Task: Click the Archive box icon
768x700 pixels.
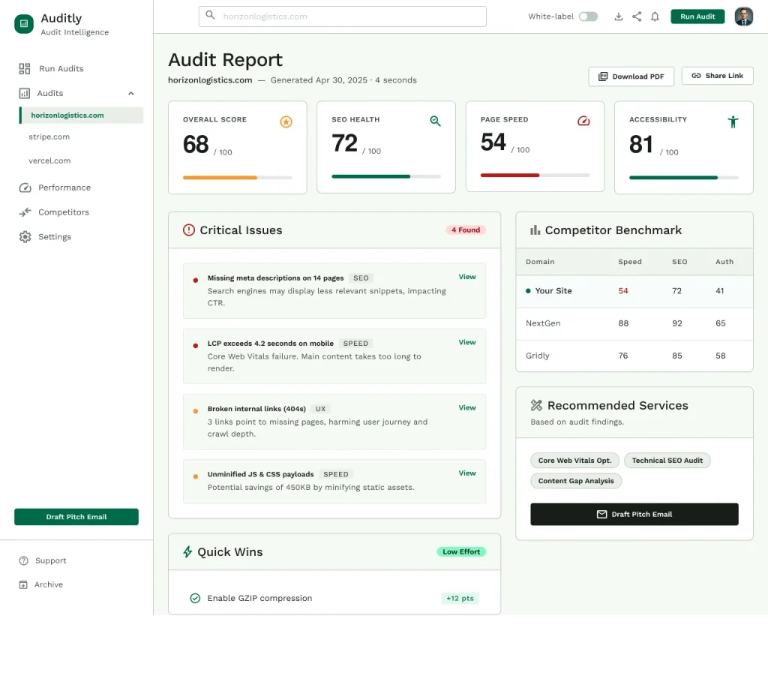Action: point(23,584)
